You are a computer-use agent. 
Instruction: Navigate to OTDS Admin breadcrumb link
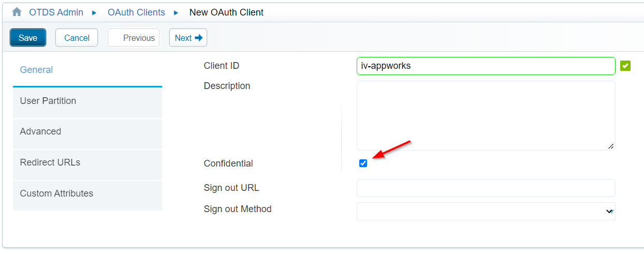[55, 12]
